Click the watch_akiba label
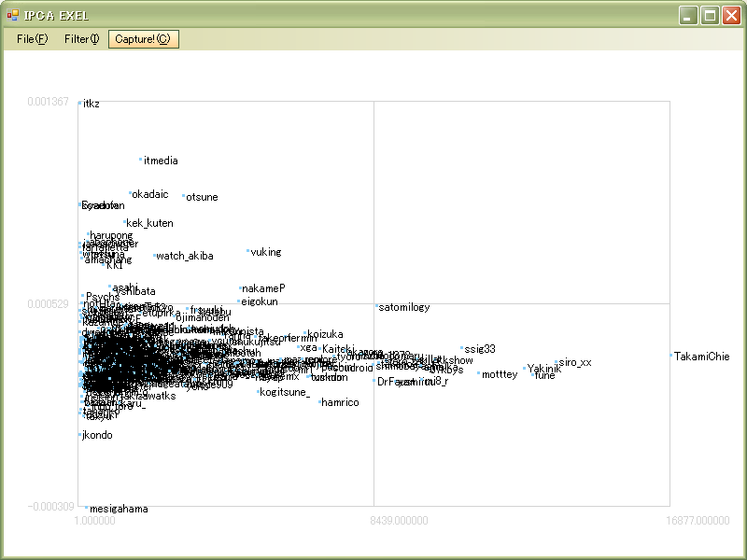 185,256
